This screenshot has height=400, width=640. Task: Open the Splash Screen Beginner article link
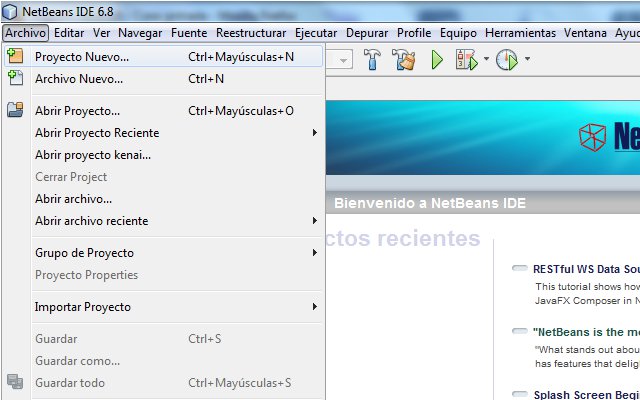tap(587, 395)
